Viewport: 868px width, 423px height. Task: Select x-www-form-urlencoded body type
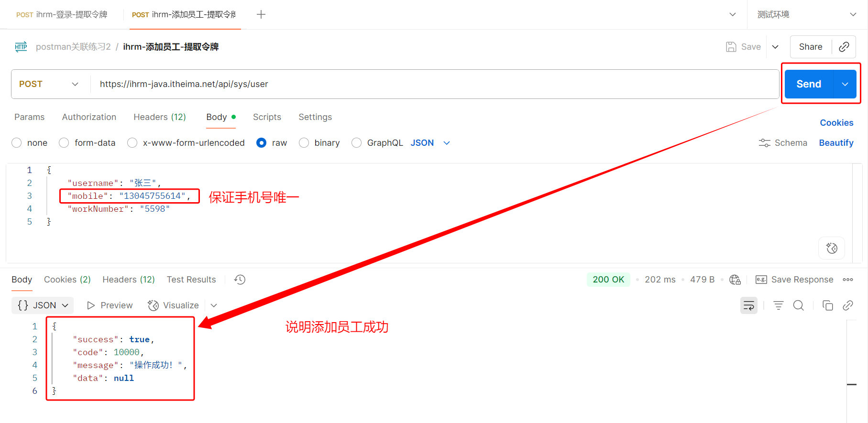click(x=132, y=143)
